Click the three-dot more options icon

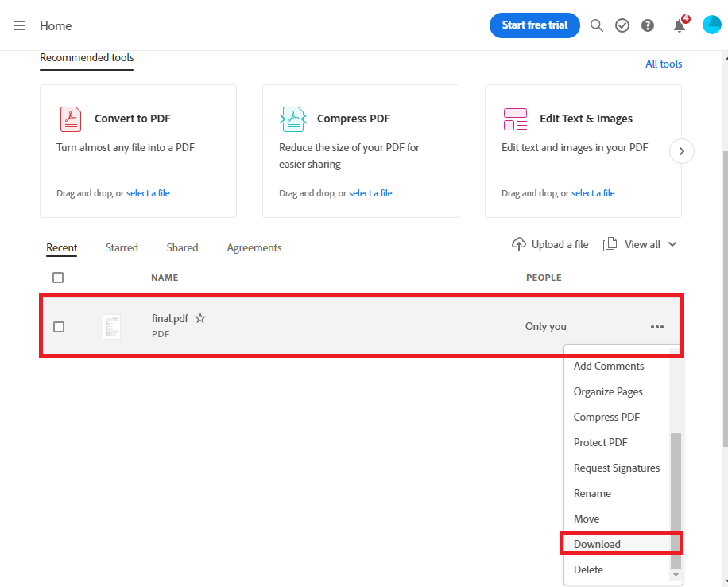click(657, 327)
